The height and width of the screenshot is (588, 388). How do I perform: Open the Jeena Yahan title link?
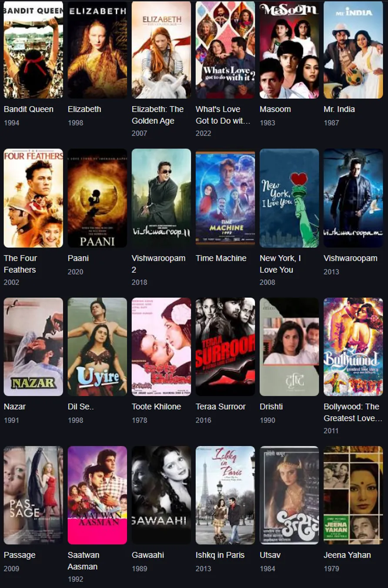pos(347,555)
